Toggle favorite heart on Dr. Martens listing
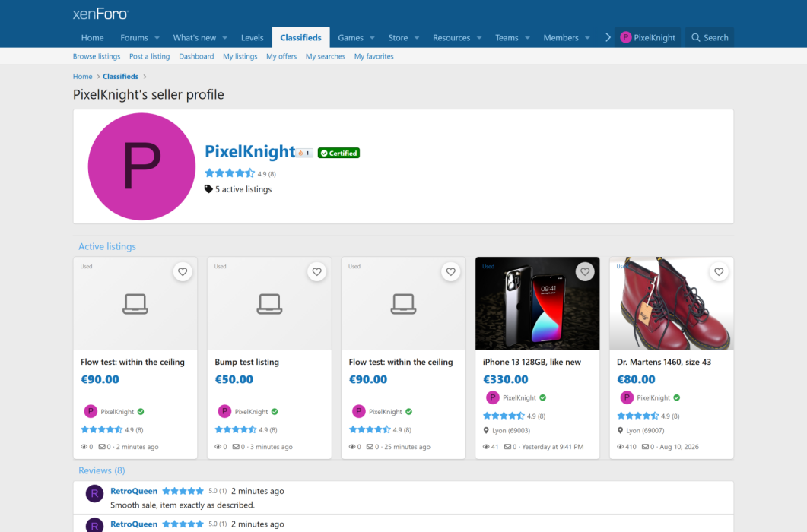 pos(719,271)
